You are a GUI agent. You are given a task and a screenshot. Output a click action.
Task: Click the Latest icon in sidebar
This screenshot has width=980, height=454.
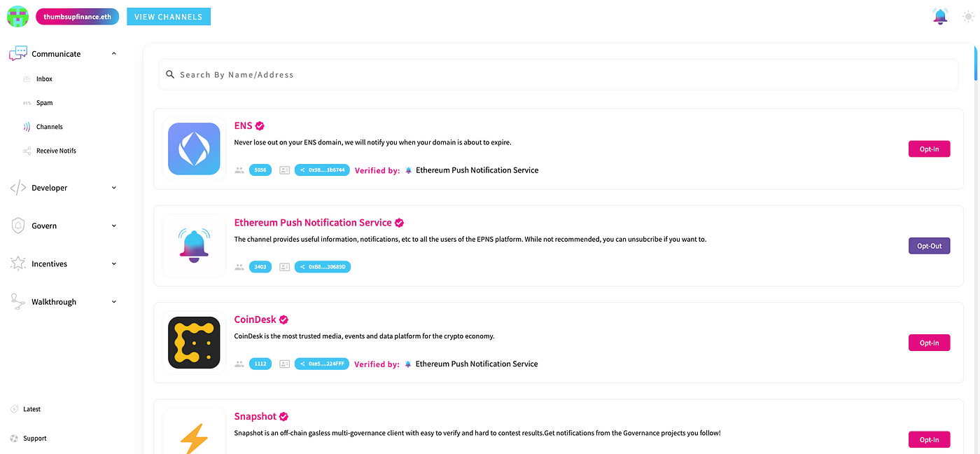14,409
